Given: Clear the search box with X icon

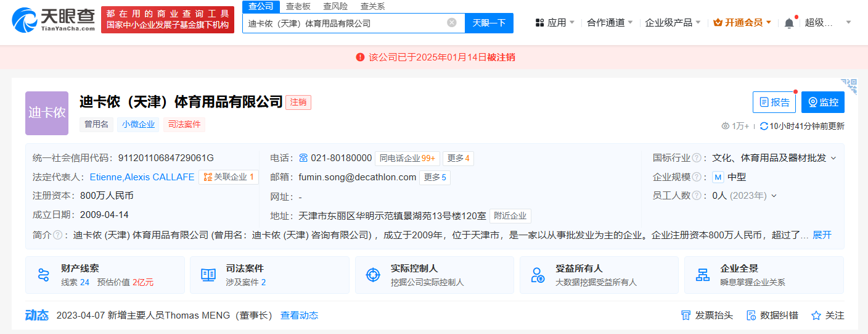Looking at the screenshot, I should coord(452,23).
